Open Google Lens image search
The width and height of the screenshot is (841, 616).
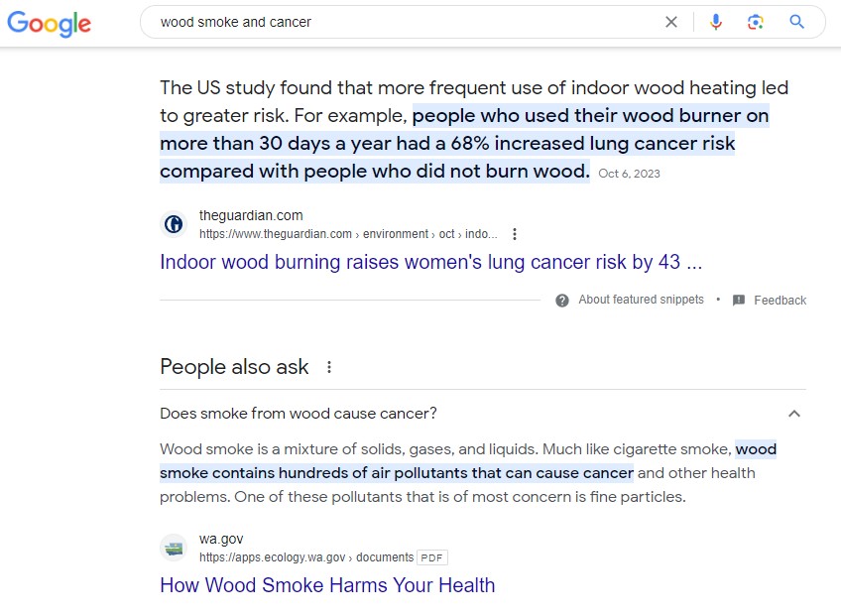pos(756,22)
